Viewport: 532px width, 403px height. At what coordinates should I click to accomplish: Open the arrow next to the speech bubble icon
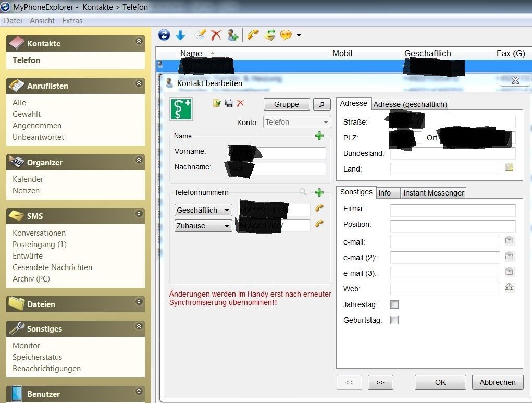299,35
